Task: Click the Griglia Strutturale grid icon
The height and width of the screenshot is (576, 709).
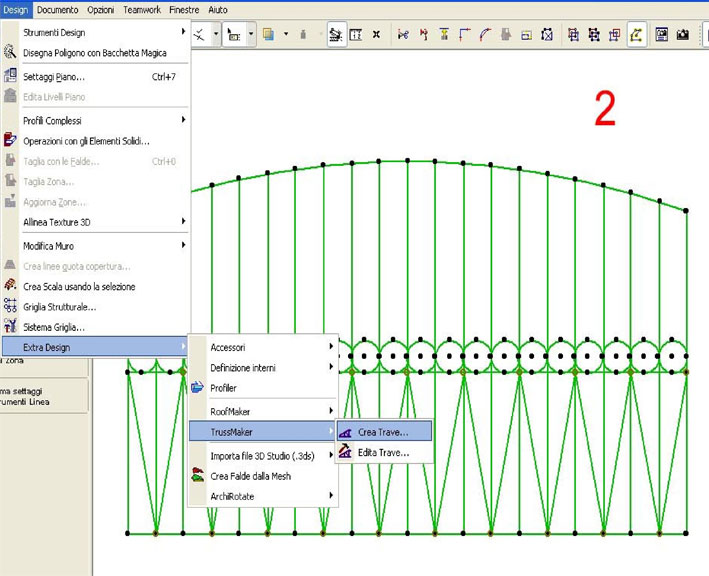Action: [x=10, y=307]
